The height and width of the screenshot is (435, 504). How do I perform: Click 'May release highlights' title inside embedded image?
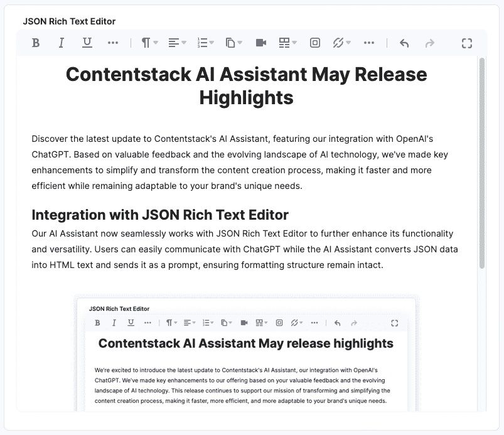click(246, 343)
